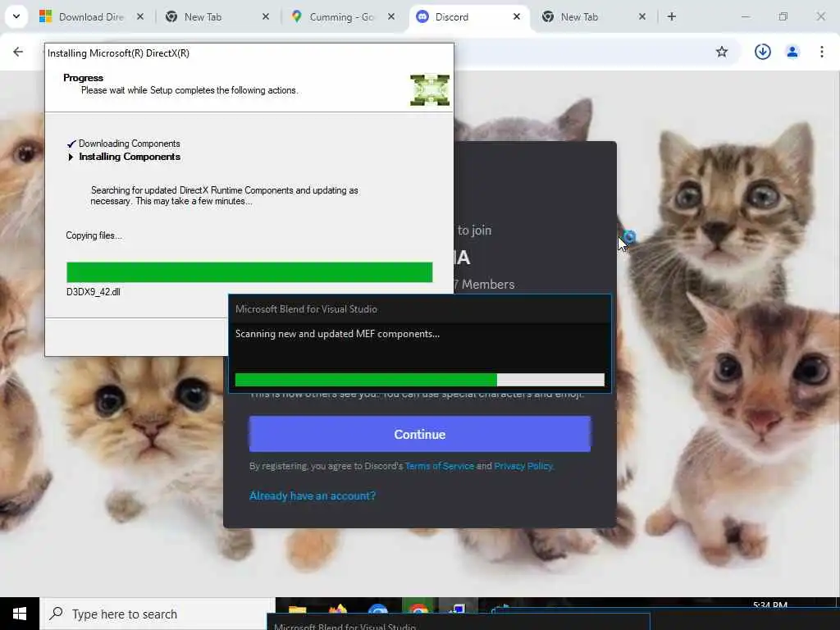This screenshot has height=630, width=840.
Task: Switch to the Download Dire… tab
Action: click(91, 17)
